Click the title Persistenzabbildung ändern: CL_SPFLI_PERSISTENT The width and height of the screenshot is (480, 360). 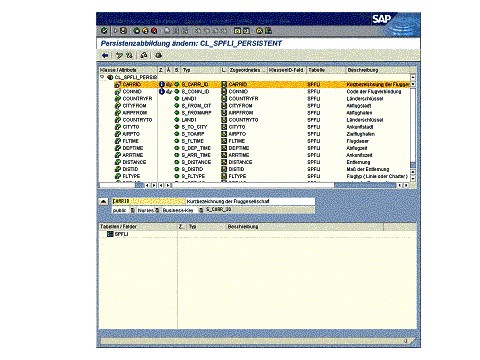(191, 43)
